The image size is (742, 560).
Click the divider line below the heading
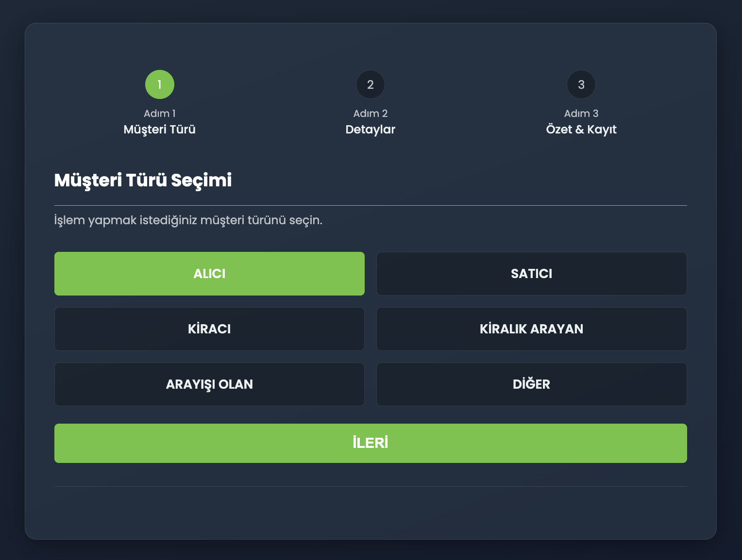coord(370,205)
